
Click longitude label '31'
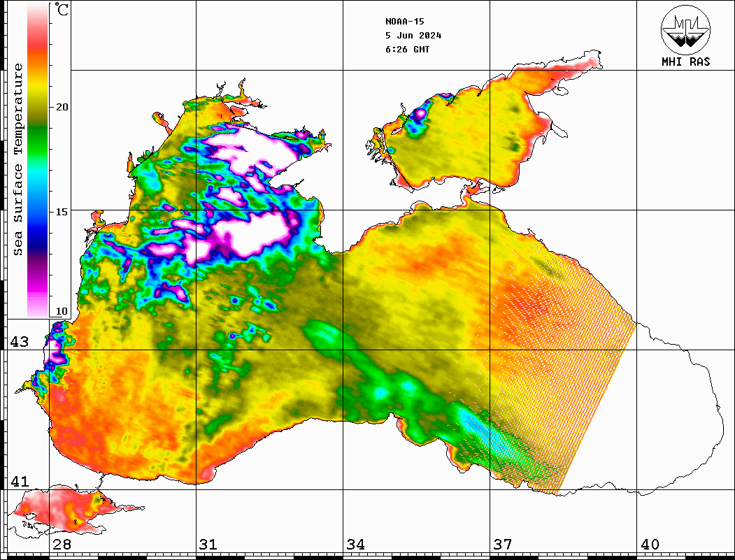(208, 545)
